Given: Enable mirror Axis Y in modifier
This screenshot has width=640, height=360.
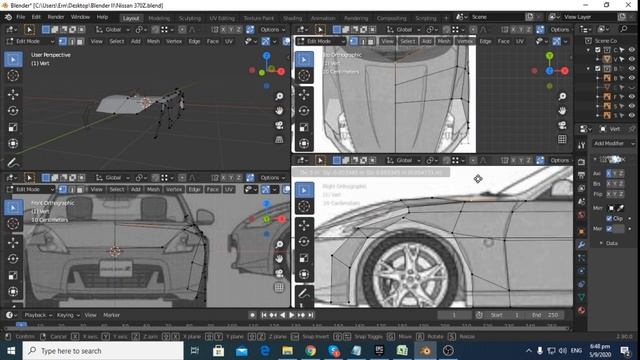Looking at the screenshot, I should coord(615,173).
